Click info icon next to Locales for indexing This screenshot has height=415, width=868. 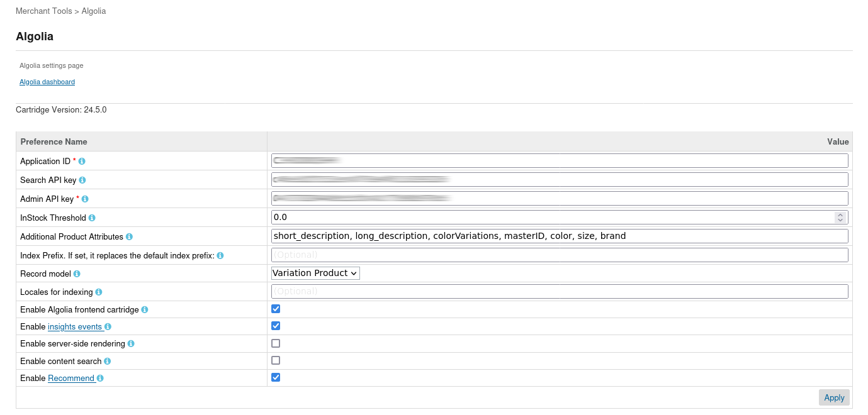99,292
